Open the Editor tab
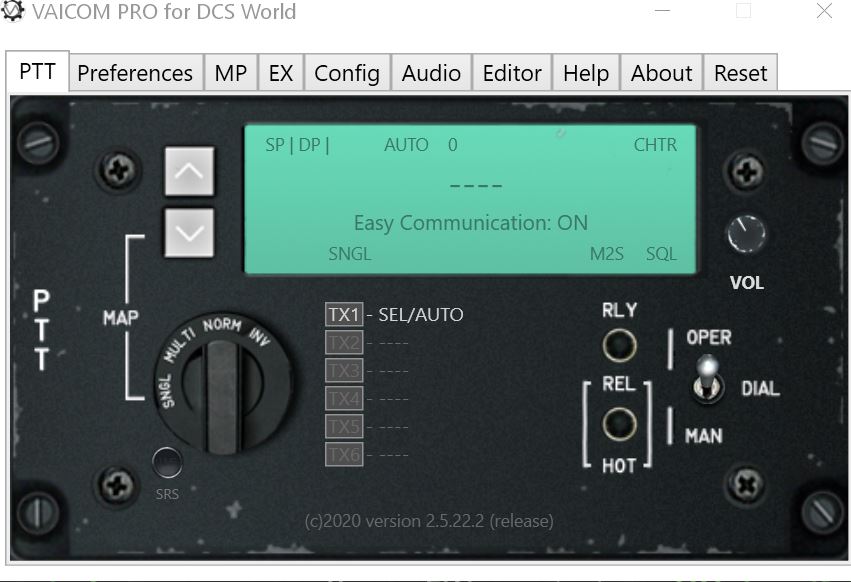851x582 pixels. tap(512, 73)
